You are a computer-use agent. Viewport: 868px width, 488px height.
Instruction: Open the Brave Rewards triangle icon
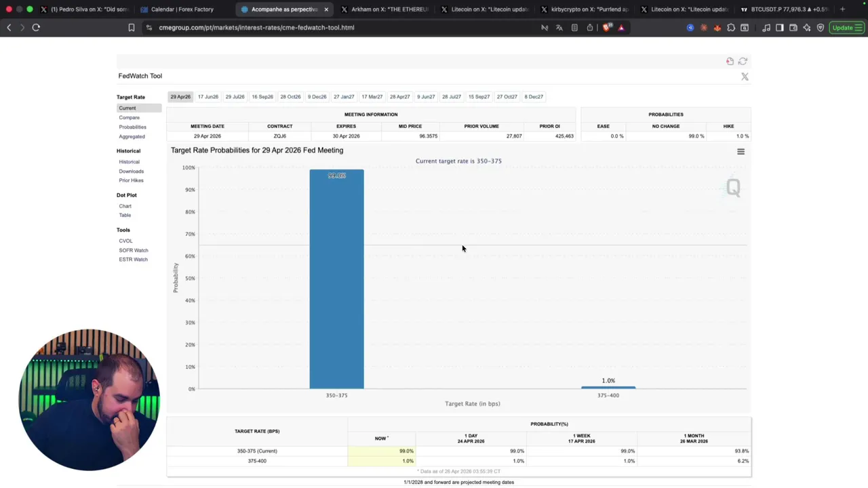[621, 28]
